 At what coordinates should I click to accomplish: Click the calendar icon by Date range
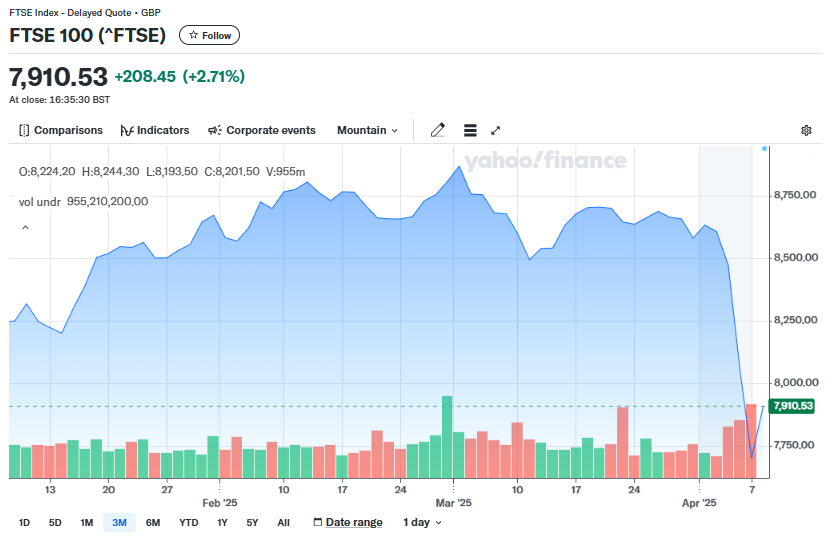(318, 522)
